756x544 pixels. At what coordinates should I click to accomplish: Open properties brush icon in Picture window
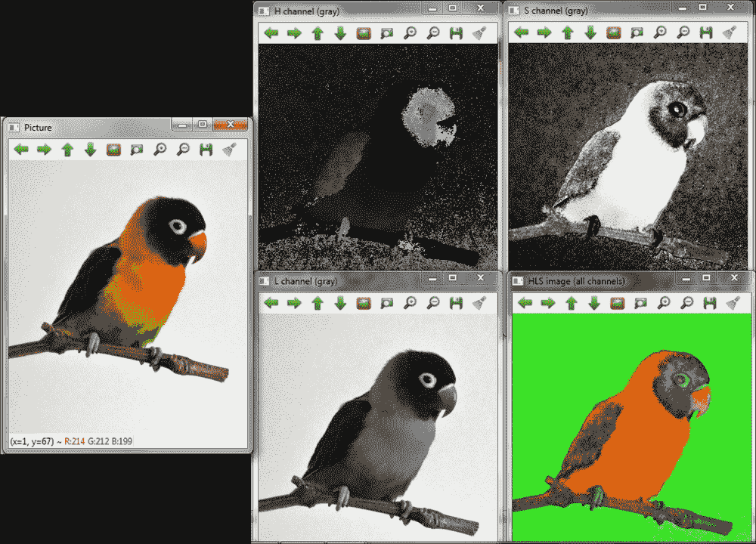pyautogui.click(x=229, y=150)
